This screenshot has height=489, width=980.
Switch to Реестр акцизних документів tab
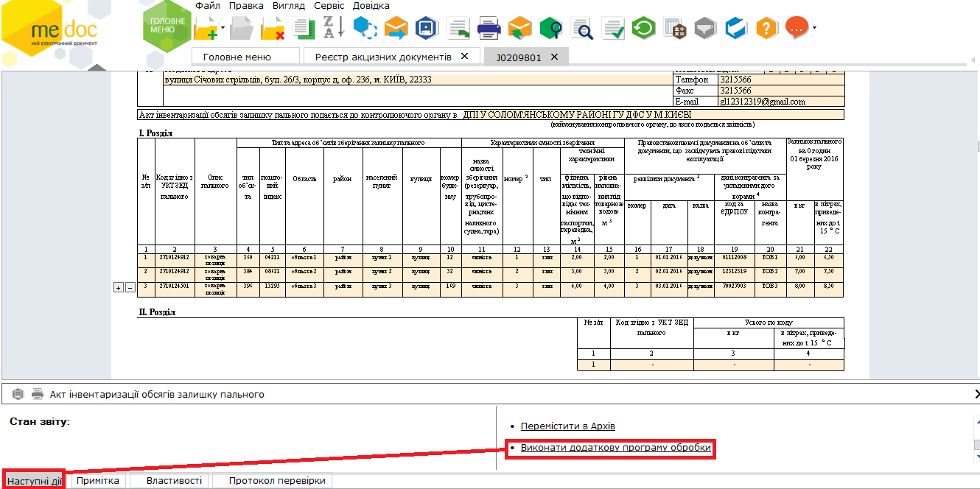[x=382, y=57]
